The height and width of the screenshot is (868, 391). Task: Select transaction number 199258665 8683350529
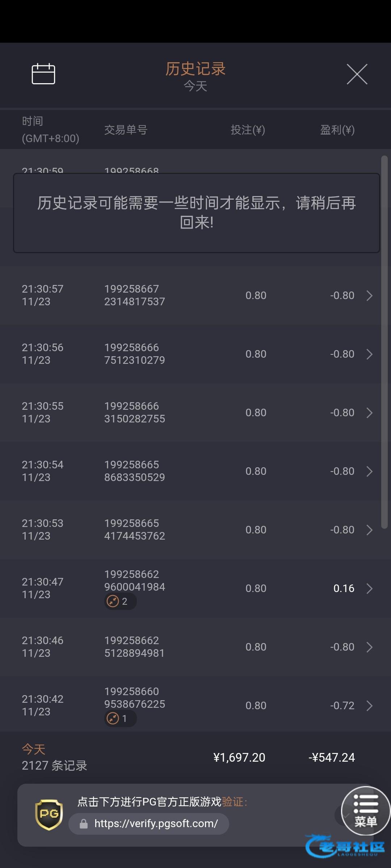134,471
